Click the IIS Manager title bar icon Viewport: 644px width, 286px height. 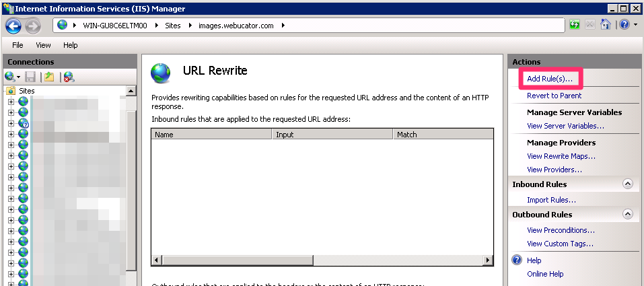[x=7, y=8]
